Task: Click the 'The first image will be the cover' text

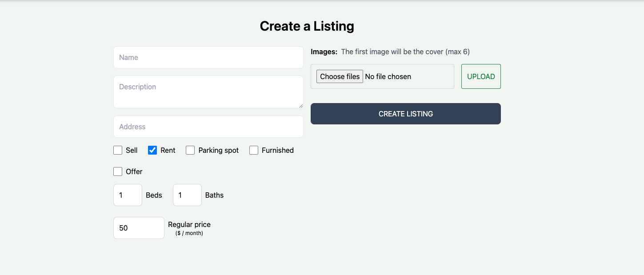Action: 405,52
